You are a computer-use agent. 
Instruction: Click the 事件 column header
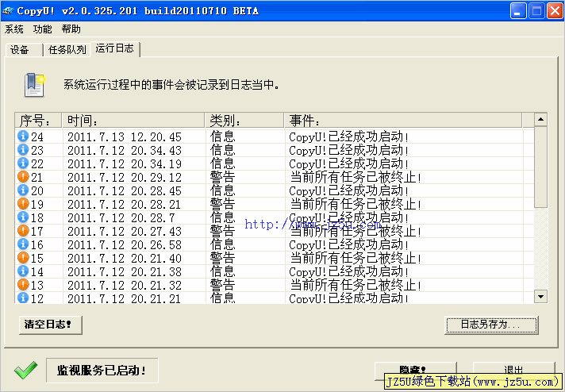[x=403, y=121]
